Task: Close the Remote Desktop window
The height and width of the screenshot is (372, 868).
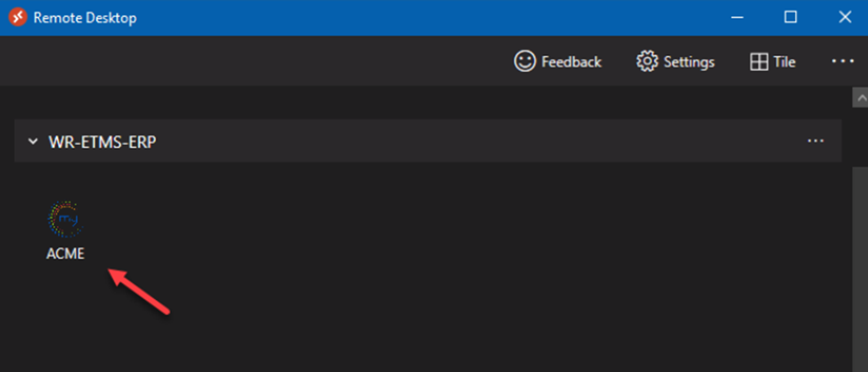Action: 845,18
